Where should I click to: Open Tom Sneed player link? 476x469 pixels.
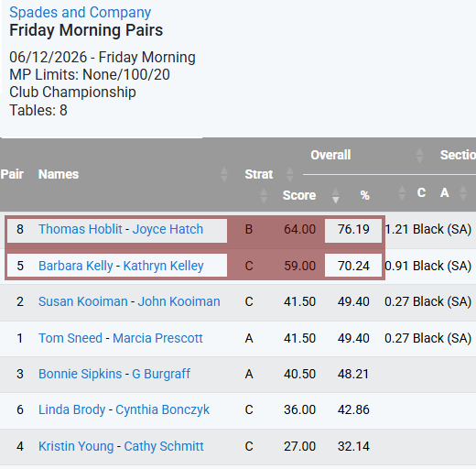tap(70, 338)
